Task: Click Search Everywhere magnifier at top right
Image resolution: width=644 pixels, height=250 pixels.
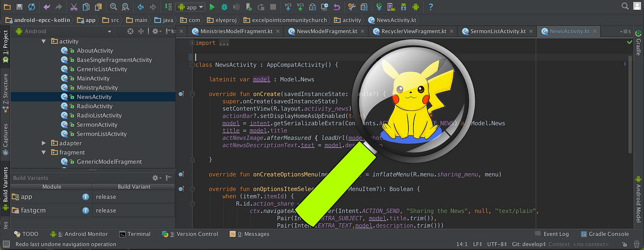Action: [x=625, y=6]
